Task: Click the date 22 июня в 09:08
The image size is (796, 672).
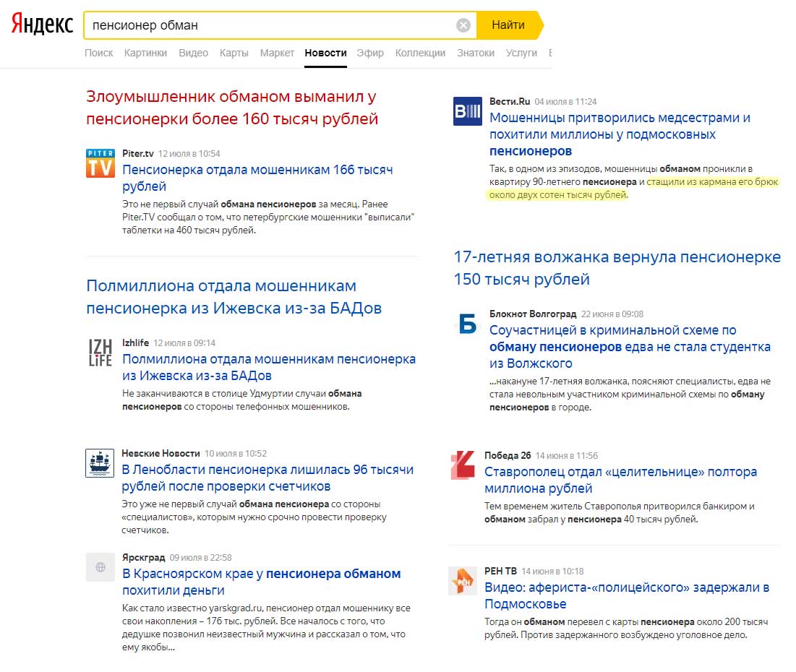Action: click(612, 314)
